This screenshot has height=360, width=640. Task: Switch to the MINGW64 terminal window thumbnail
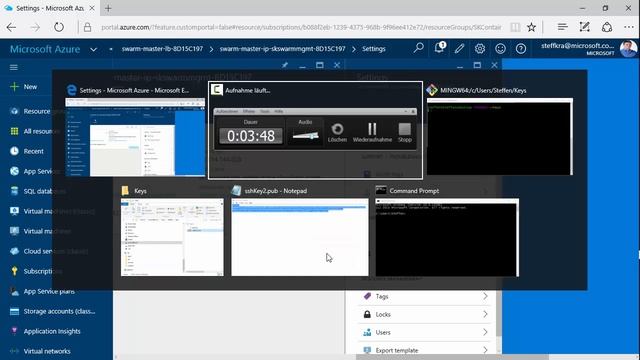500,136
